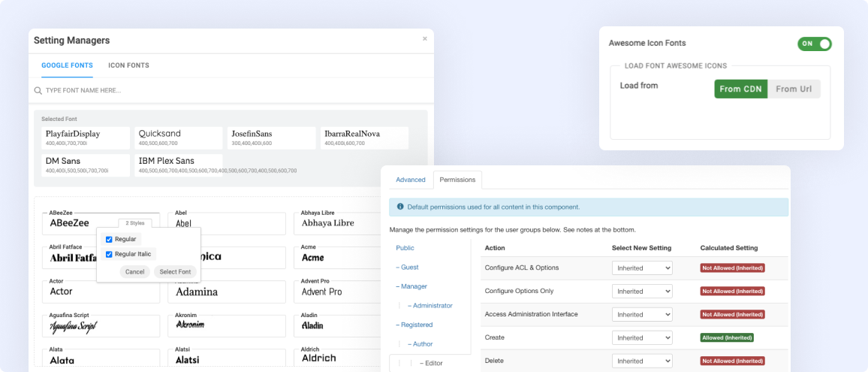Choose the Alatsi font preview

tap(227, 358)
